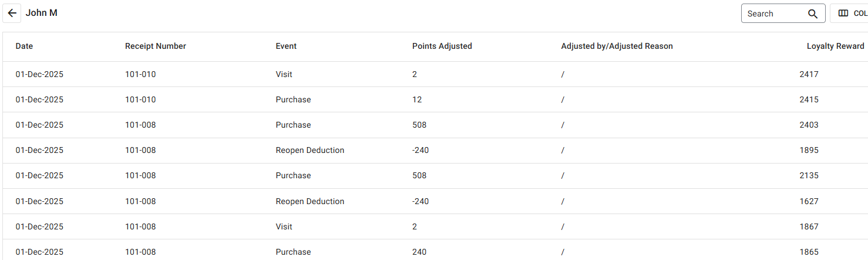Click the Points Adjusted column header
868x260 pixels.
442,46
